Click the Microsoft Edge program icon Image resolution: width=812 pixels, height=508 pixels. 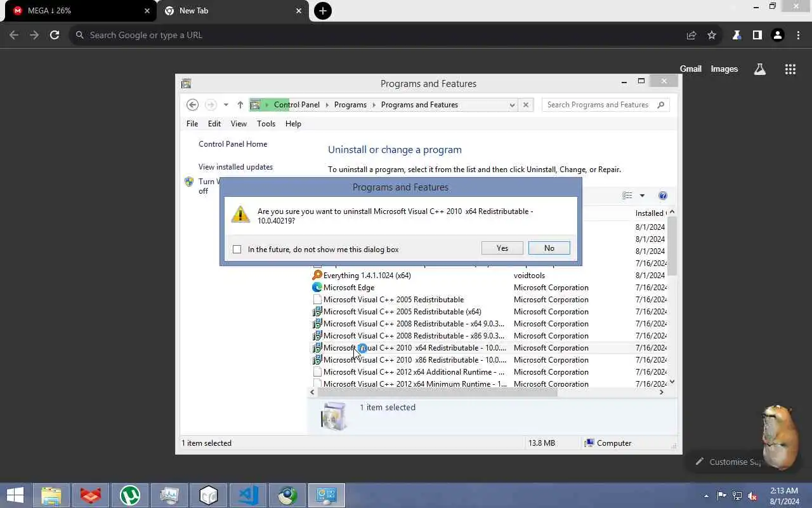(x=317, y=288)
